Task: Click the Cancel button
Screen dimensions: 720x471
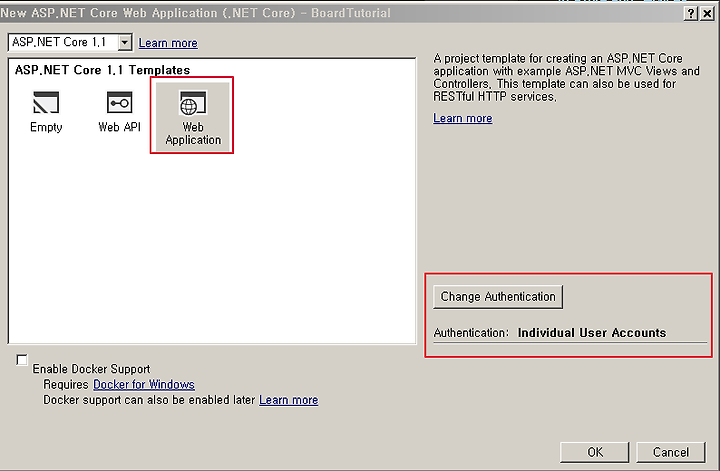Action: click(x=670, y=452)
